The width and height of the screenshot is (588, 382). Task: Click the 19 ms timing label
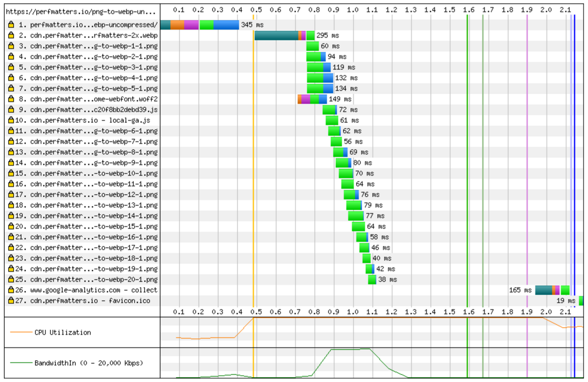click(566, 301)
